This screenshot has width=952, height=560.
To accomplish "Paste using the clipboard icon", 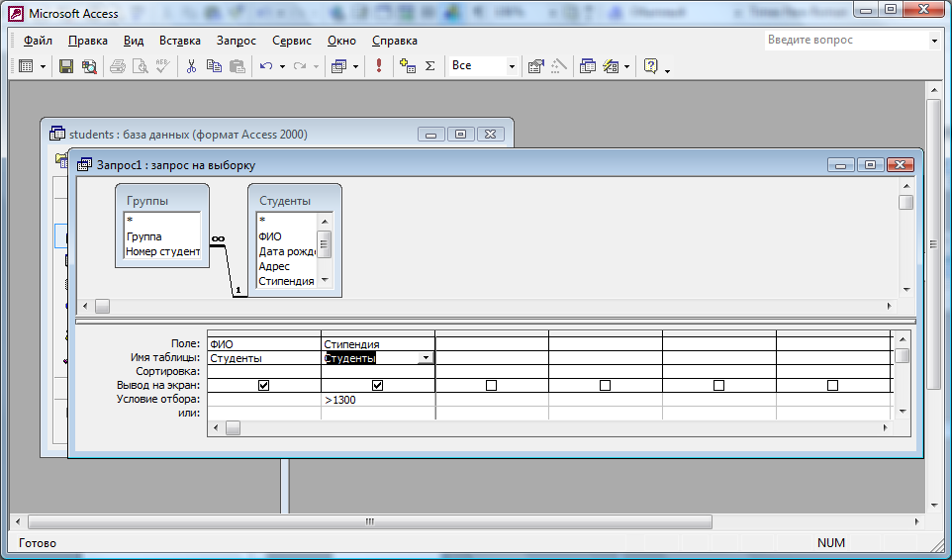I will (x=237, y=66).
